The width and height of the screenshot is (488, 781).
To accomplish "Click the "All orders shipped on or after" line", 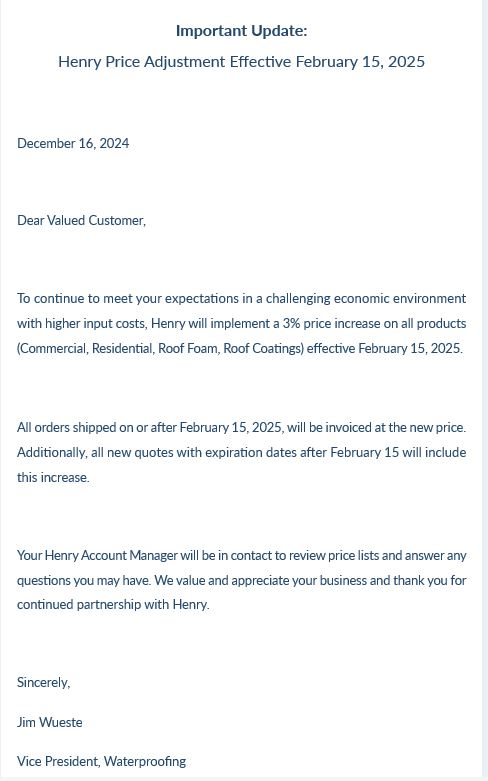I will tap(242, 427).
